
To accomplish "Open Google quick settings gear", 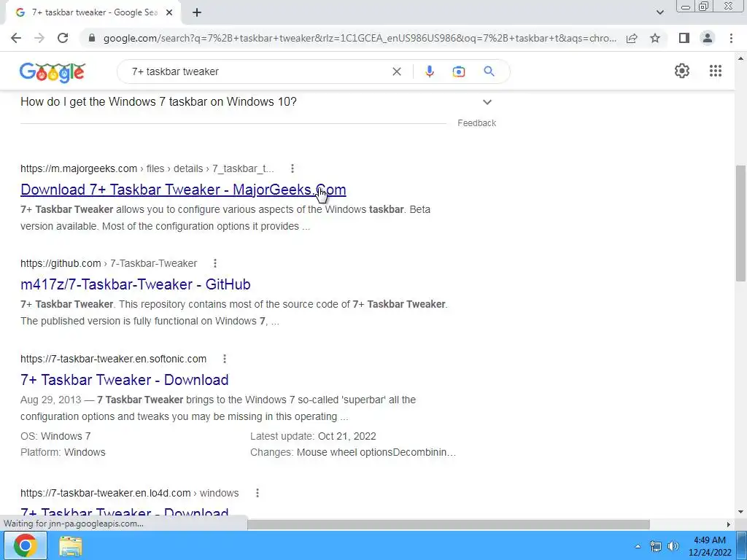I will (x=682, y=71).
